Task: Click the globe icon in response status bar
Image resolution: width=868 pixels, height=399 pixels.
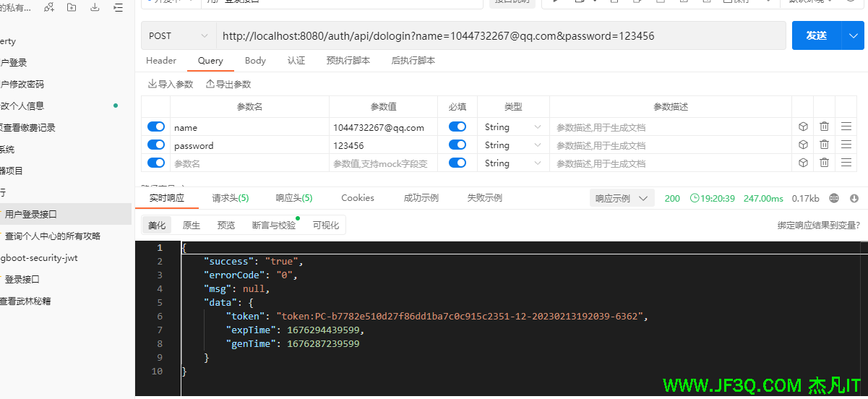Action: [834, 198]
